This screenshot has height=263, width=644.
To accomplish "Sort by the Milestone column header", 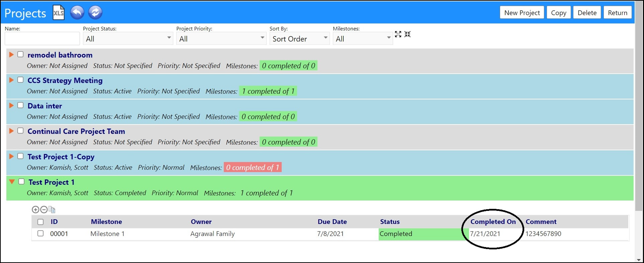I will tap(106, 222).
